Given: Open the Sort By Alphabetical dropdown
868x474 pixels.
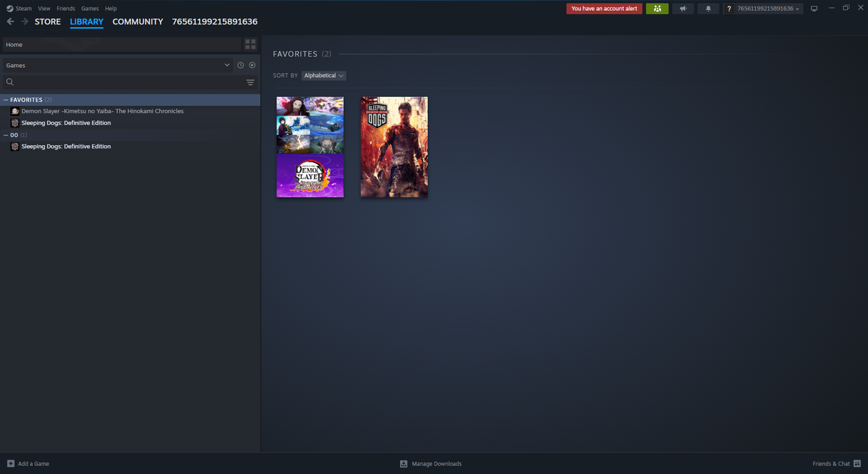Looking at the screenshot, I should pyautogui.click(x=323, y=75).
